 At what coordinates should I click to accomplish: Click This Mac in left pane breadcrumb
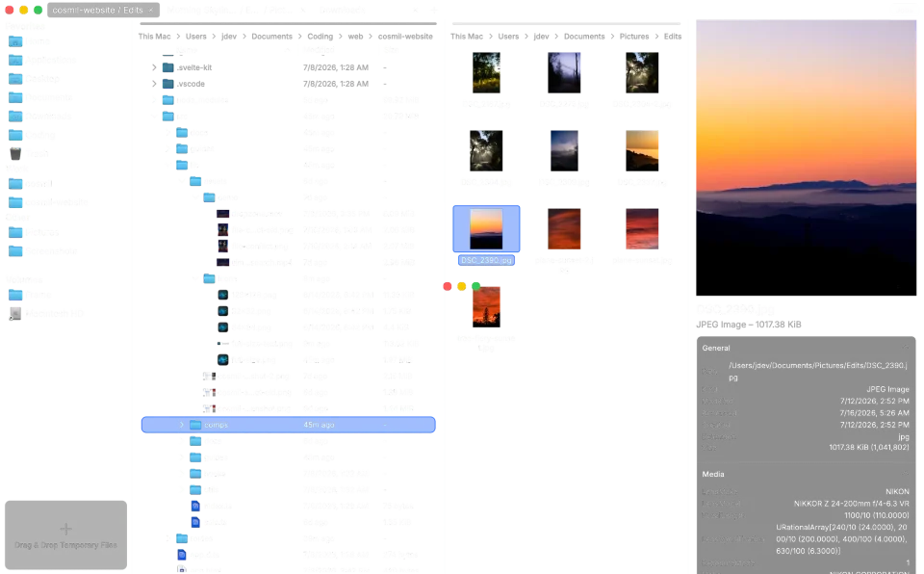tap(154, 37)
